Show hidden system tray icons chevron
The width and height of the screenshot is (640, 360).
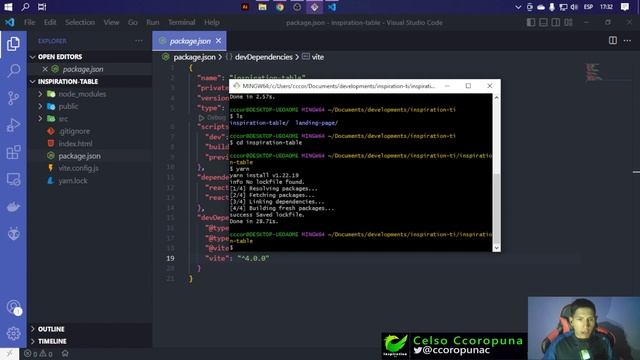(518, 7)
